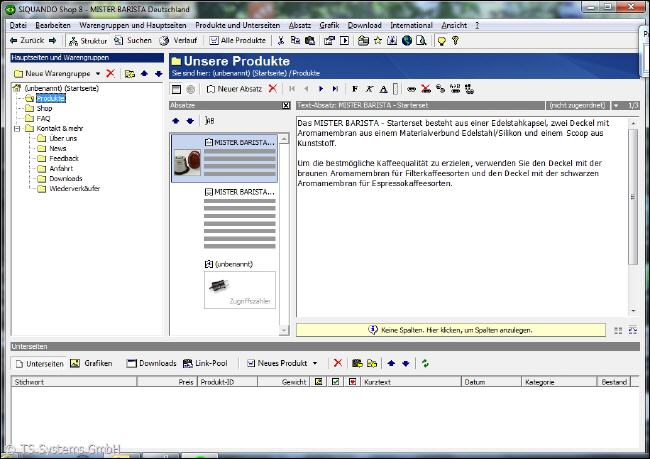Screen dimensions: 650x459
Task: Toggle italic formatting K icon
Action: tap(369, 89)
